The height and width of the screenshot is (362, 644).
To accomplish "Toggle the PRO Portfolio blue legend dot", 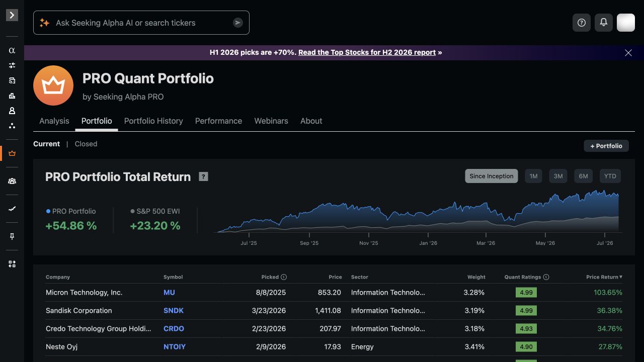I will click(48, 212).
